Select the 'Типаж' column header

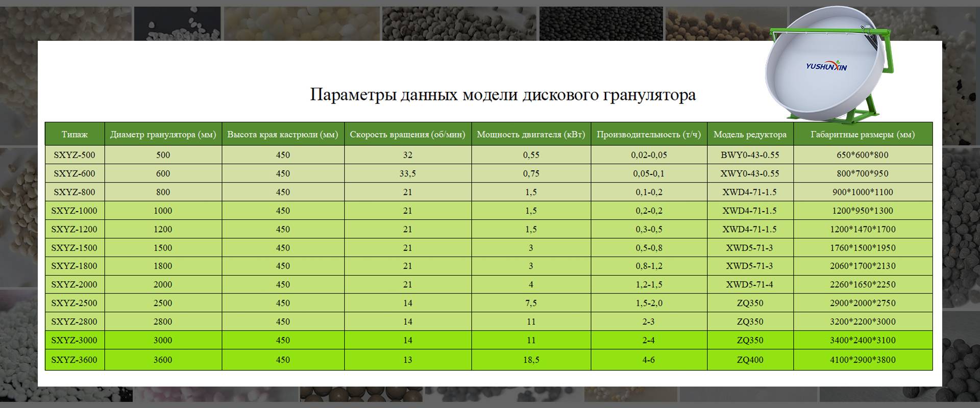[x=75, y=135]
